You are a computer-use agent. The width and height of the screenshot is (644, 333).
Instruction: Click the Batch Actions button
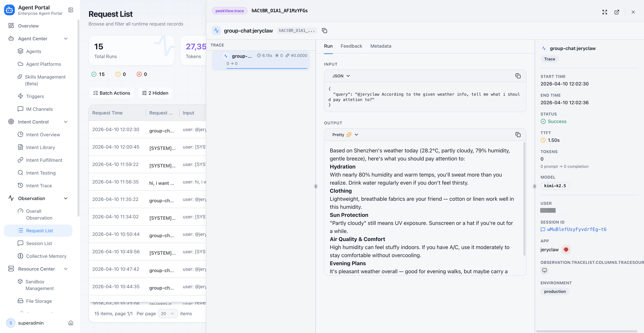112,93
